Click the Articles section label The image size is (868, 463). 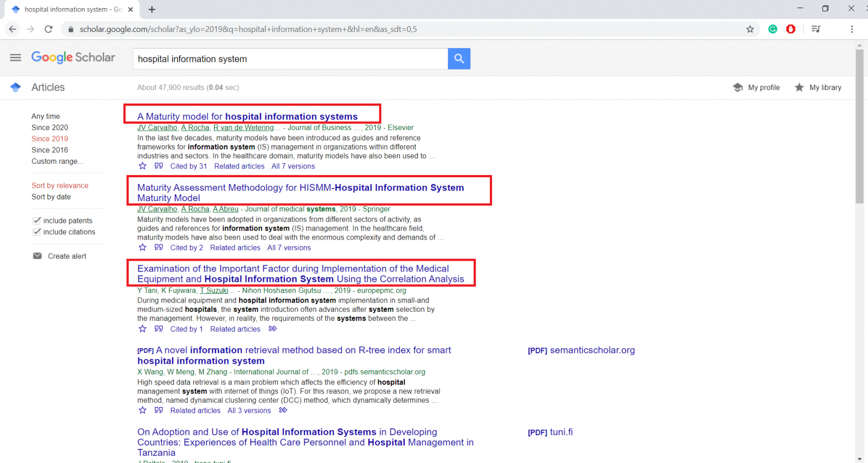pos(48,87)
